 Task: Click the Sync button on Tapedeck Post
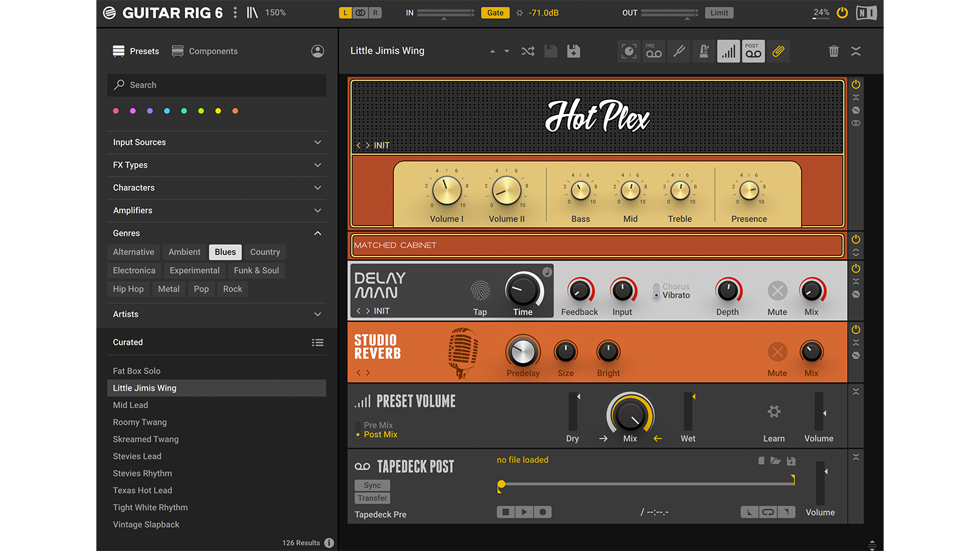pyautogui.click(x=372, y=485)
